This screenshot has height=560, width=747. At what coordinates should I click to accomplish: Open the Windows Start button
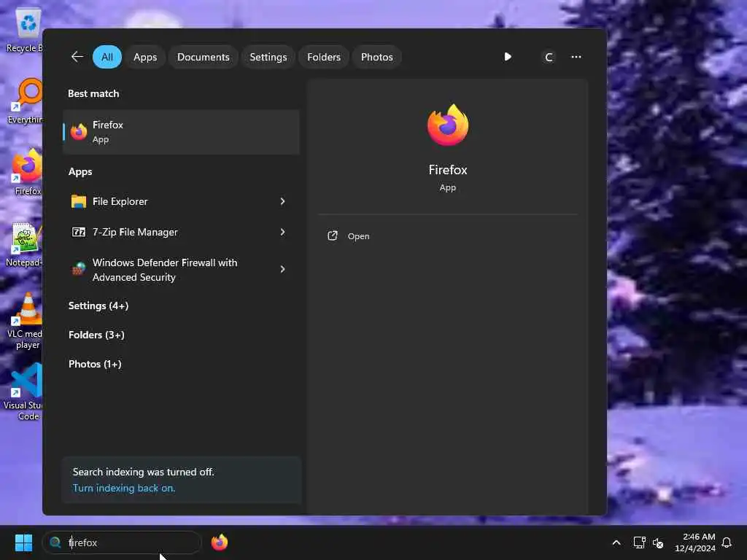(23, 542)
